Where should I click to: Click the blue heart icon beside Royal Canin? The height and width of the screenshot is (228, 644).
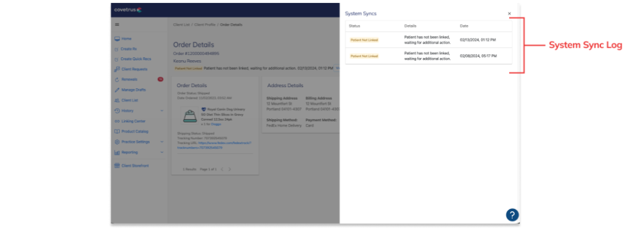click(203, 109)
